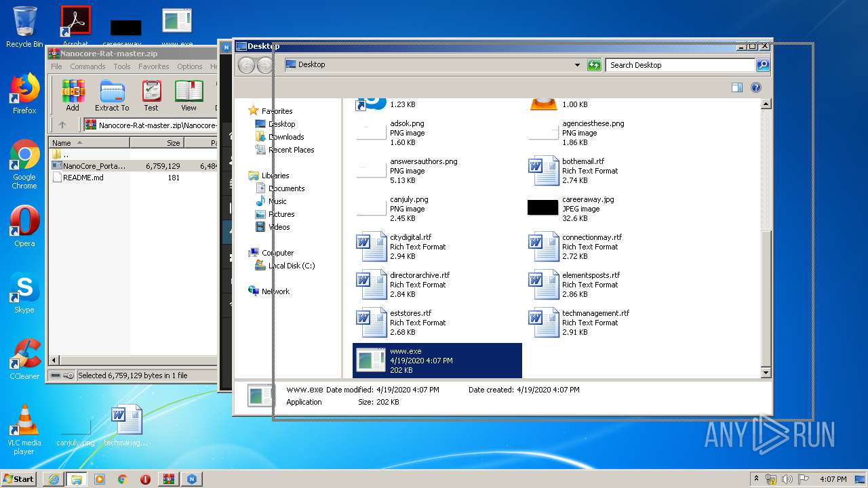This screenshot has height=488, width=868.
Task: Open volume control in system tray
Action: pyautogui.click(x=787, y=479)
